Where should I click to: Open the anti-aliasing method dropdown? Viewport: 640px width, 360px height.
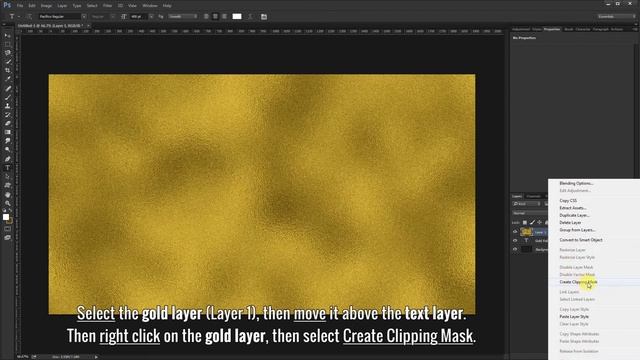(182, 16)
